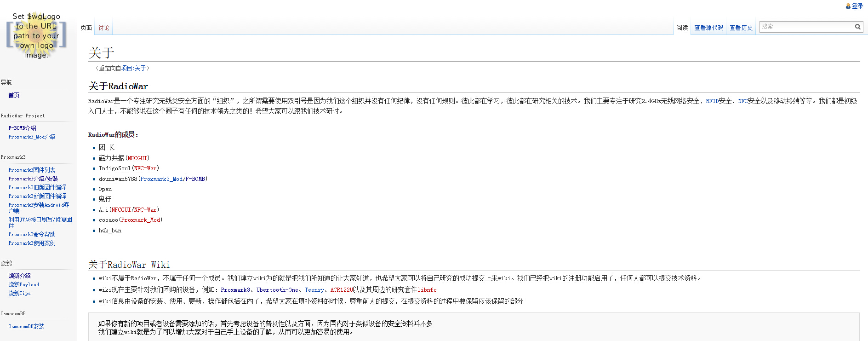Click Proxmark3_Mod/F-BOMB link beside douniwan5788
This screenshot has width=868, height=341.
coord(173,179)
